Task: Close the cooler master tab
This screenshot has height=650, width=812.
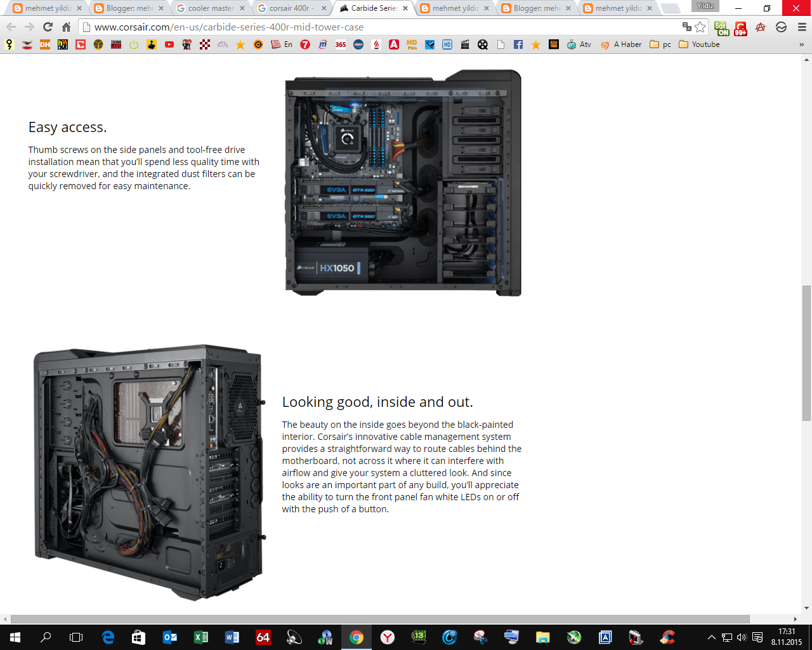Action: [242, 8]
